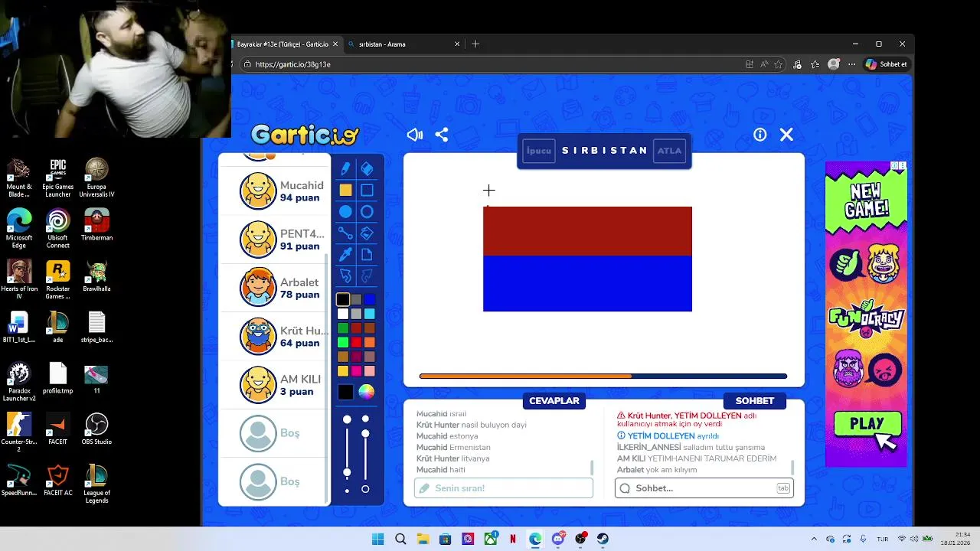Pick the outlined circle tool
The width and height of the screenshot is (980, 551).
(x=367, y=212)
